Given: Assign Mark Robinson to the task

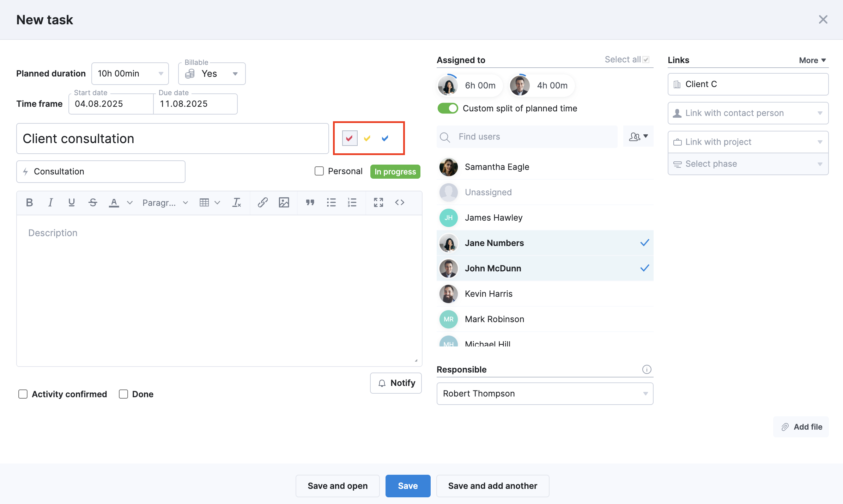Looking at the screenshot, I should (545, 319).
